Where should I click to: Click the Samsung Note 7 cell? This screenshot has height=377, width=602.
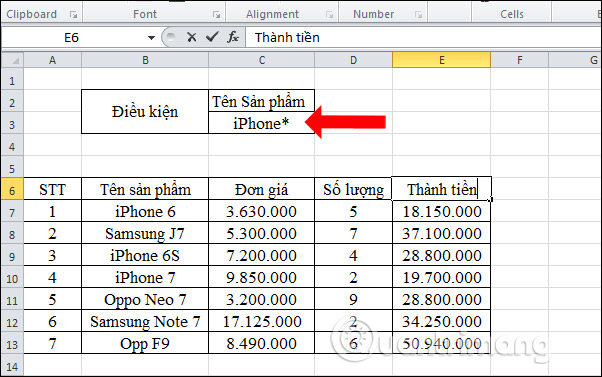coord(145,321)
